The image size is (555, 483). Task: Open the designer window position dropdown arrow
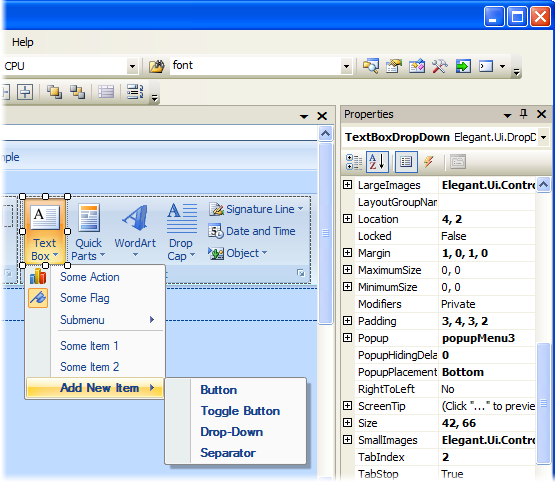pos(304,116)
